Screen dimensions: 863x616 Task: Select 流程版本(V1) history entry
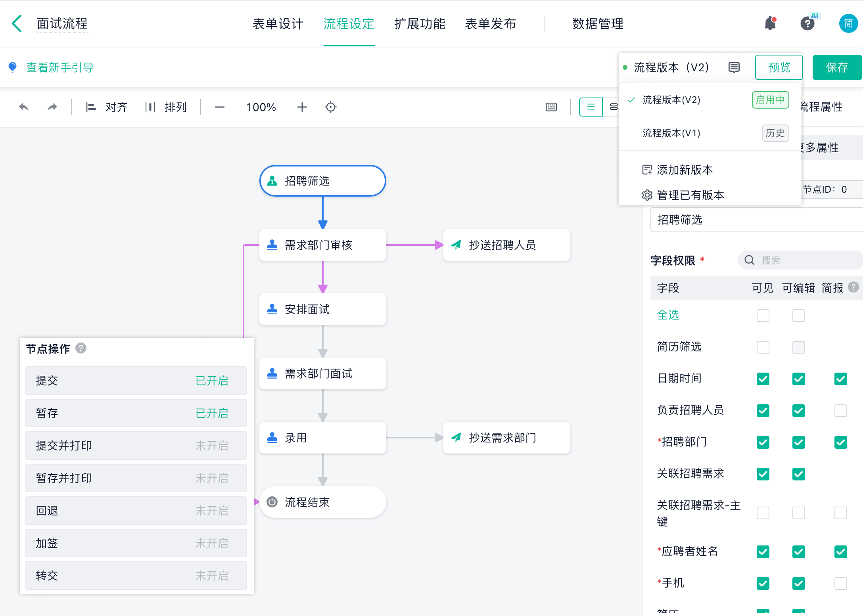[x=671, y=133]
